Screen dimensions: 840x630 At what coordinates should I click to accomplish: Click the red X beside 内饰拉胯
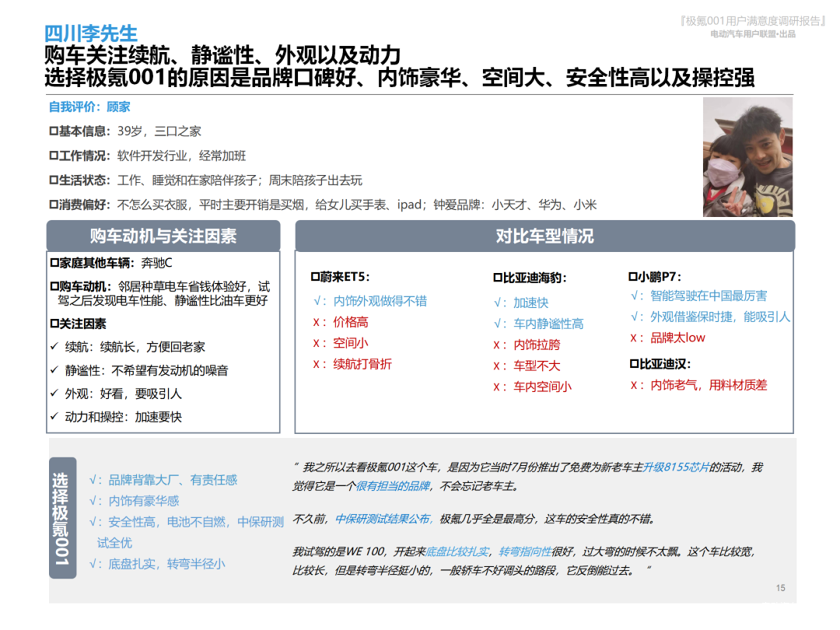499,345
